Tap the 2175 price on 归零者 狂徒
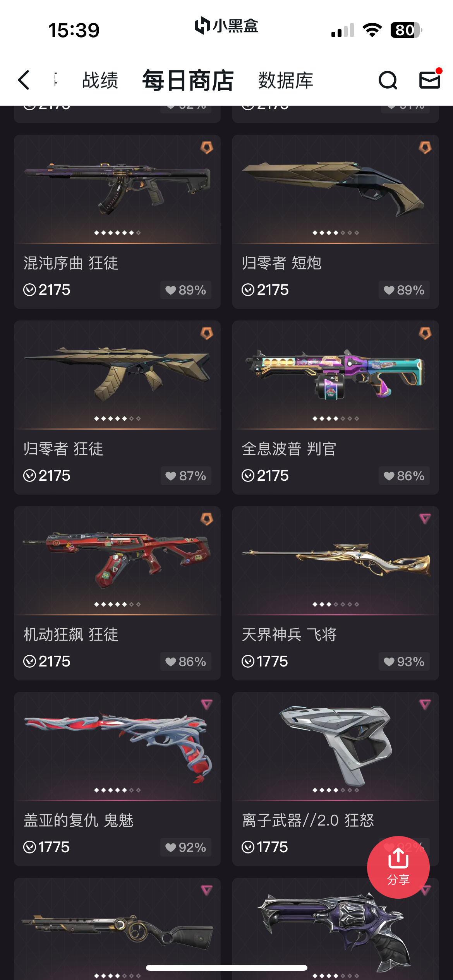 (x=47, y=476)
